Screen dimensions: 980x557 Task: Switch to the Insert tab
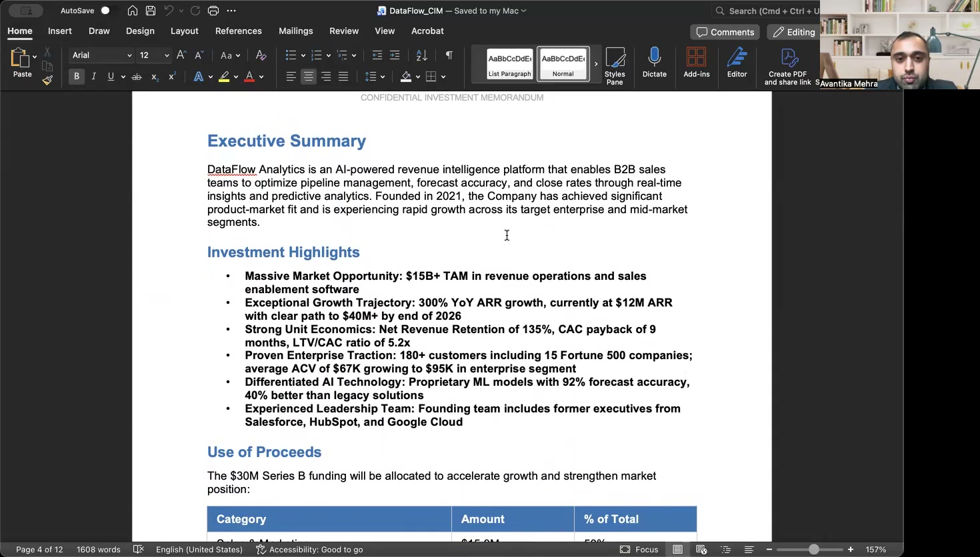click(x=60, y=31)
